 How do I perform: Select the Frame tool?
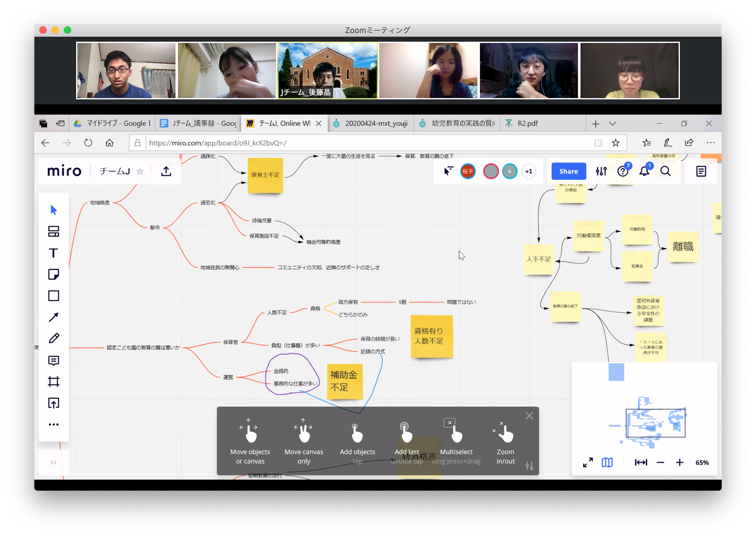click(53, 382)
